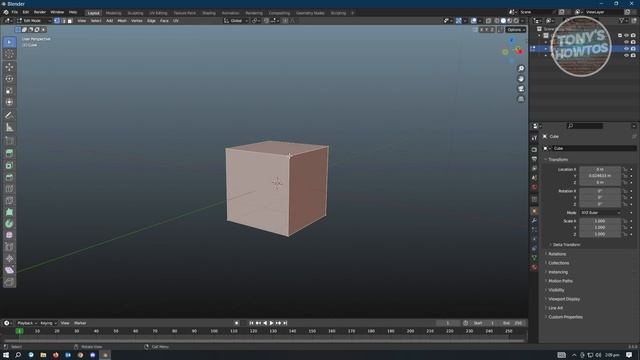This screenshot has width=640, height=360.
Task: Click the viewport pan hand icon
Action: (x=521, y=79)
